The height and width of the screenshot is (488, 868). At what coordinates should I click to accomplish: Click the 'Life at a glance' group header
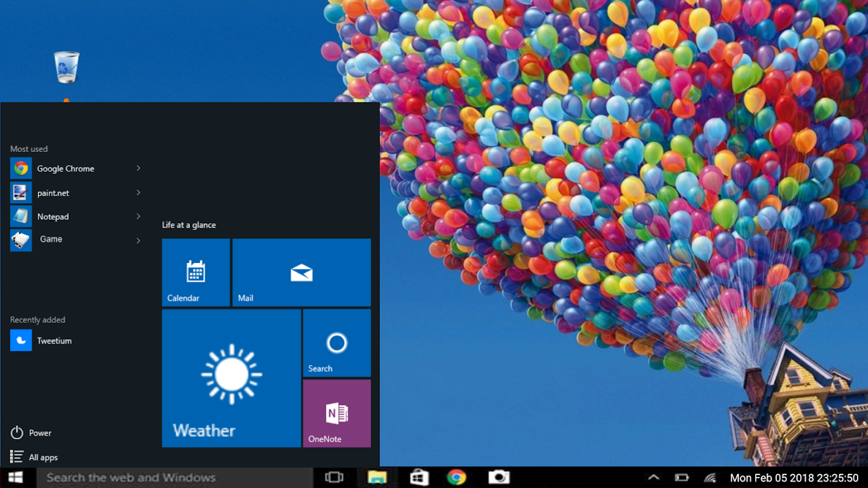point(189,225)
